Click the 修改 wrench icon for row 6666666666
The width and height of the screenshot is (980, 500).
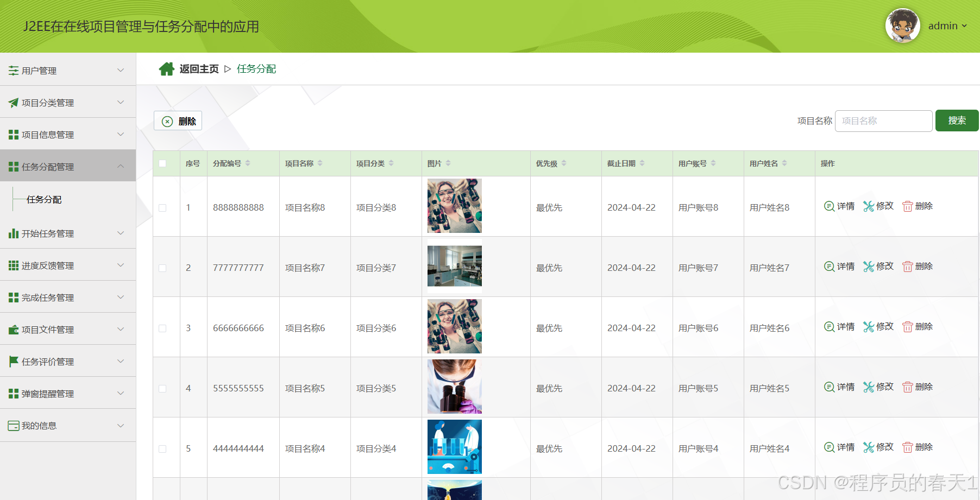pyautogui.click(x=869, y=327)
